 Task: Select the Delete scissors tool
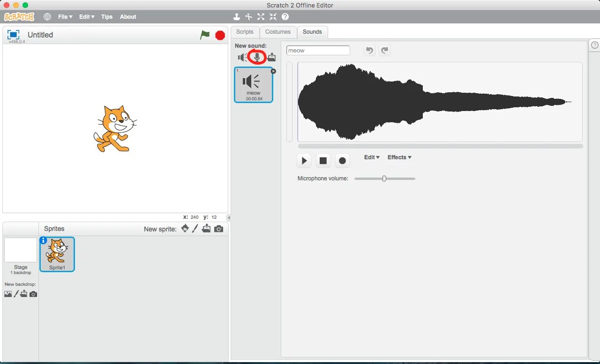[x=249, y=17]
